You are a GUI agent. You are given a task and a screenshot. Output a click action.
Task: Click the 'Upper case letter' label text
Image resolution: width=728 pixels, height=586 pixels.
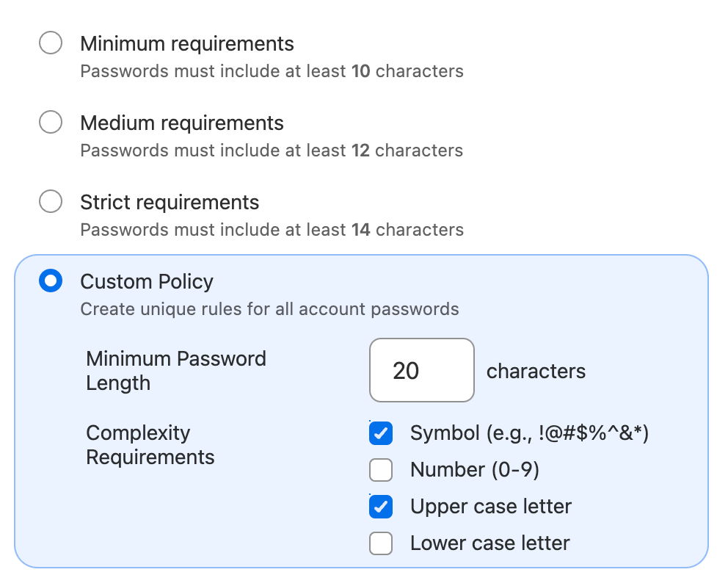tap(491, 507)
